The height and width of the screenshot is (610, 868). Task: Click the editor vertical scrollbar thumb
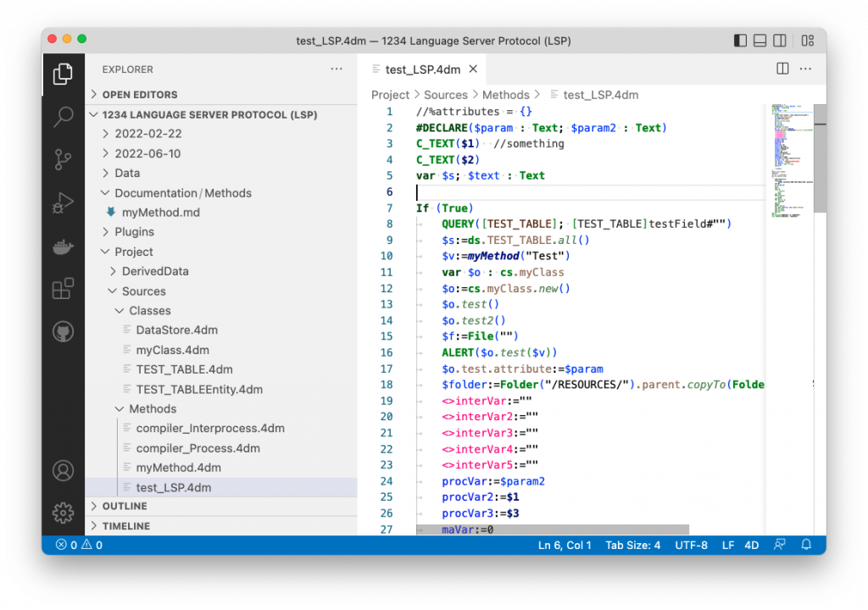tap(820, 158)
